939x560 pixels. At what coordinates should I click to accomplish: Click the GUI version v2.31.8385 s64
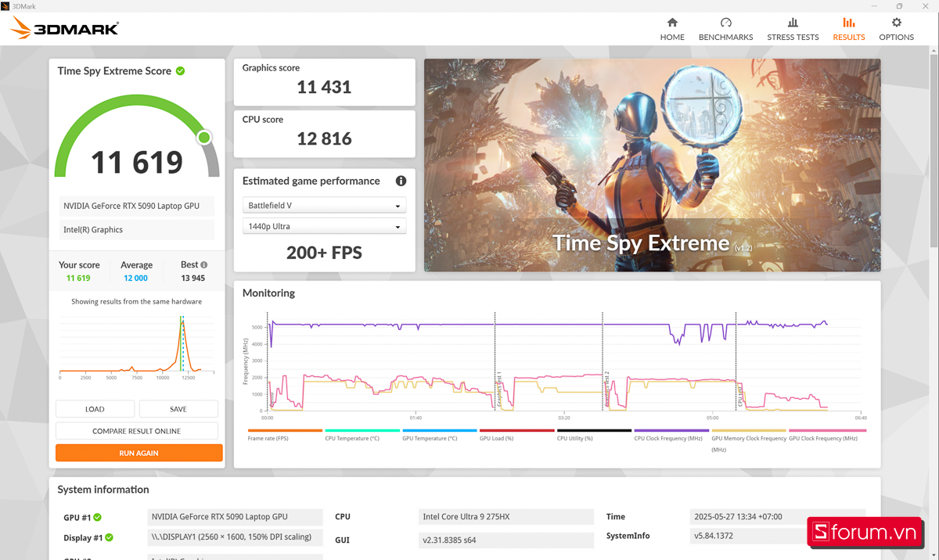click(506, 540)
